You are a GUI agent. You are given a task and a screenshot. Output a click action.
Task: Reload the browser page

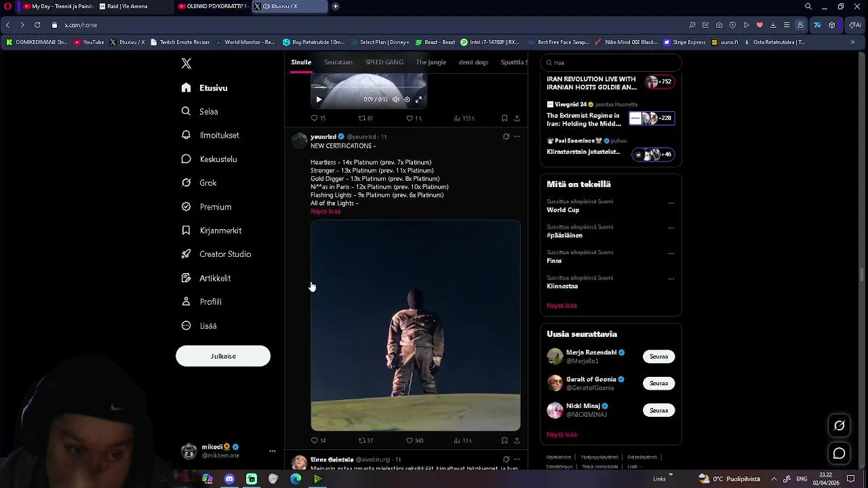point(37,25)
